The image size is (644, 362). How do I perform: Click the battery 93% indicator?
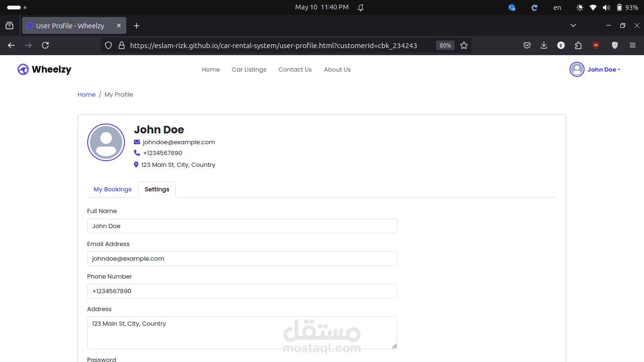(627, 8)
